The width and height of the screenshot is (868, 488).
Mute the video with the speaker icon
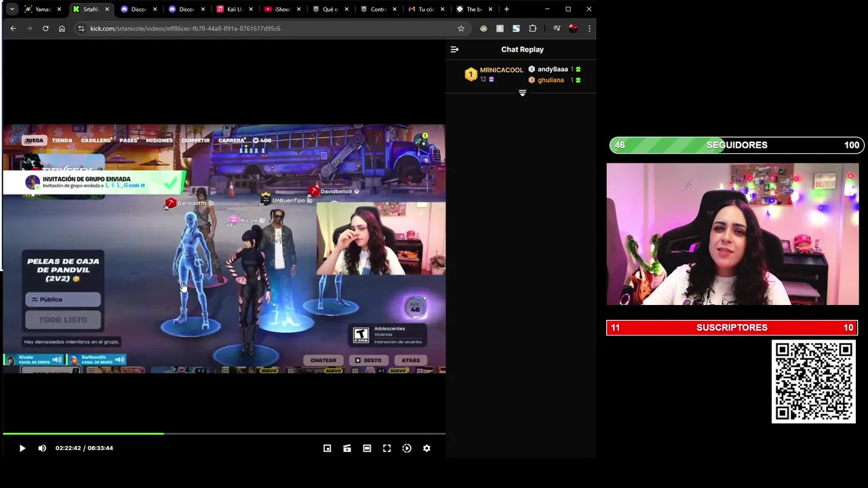[42, 448]
